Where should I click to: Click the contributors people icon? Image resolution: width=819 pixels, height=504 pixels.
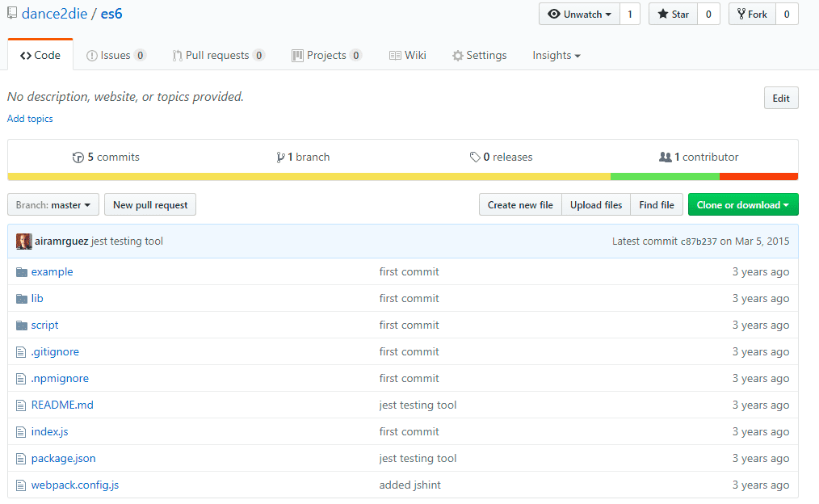pos(665,157)
